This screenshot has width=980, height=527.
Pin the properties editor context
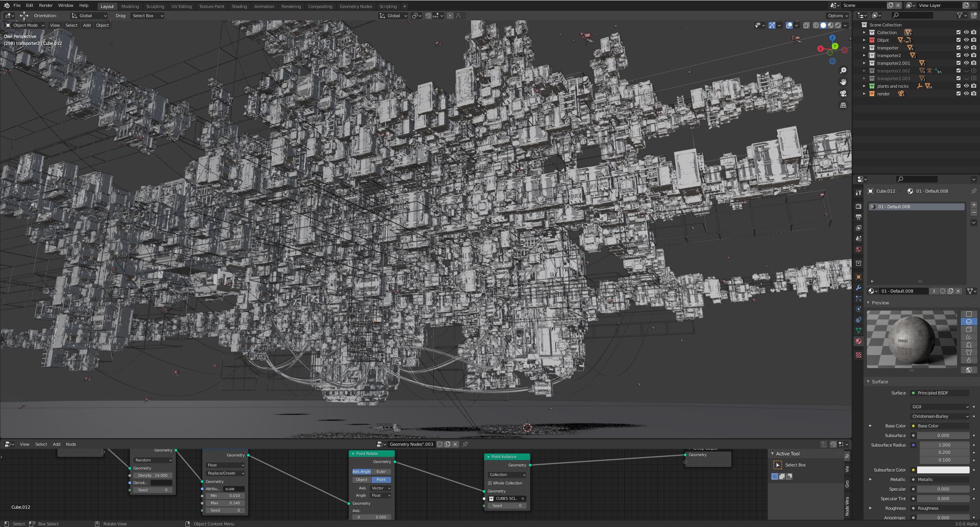coord(973,191)
